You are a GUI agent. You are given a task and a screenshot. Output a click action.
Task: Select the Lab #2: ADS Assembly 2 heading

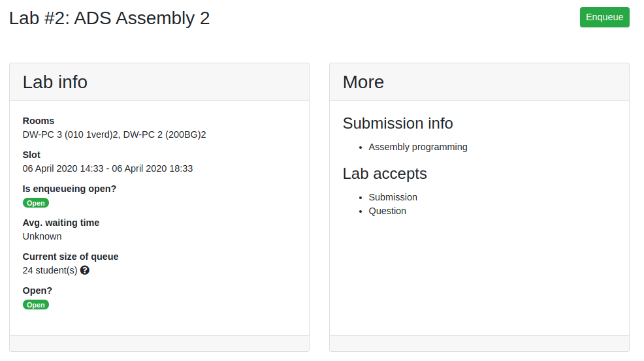pos(109,18)
